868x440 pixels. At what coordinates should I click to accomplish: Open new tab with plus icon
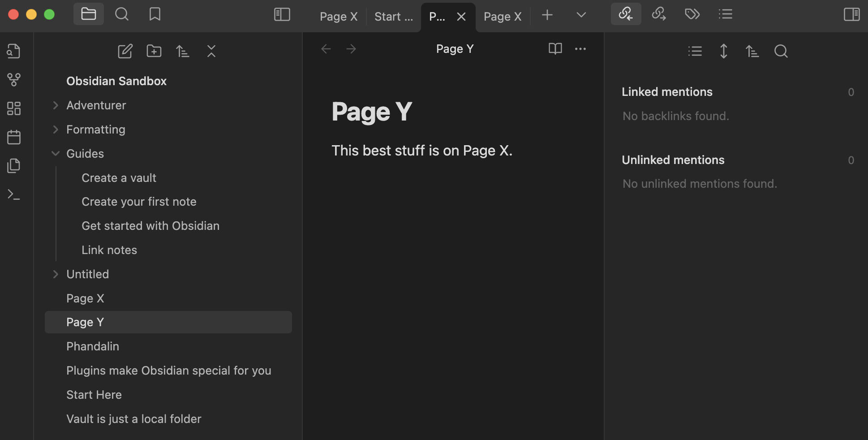pos(547,15)
